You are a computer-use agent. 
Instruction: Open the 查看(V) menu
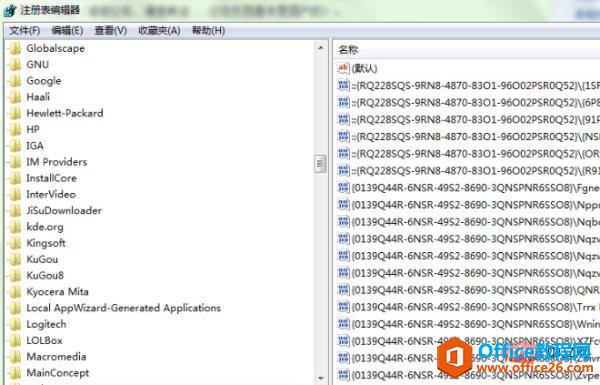111,31
